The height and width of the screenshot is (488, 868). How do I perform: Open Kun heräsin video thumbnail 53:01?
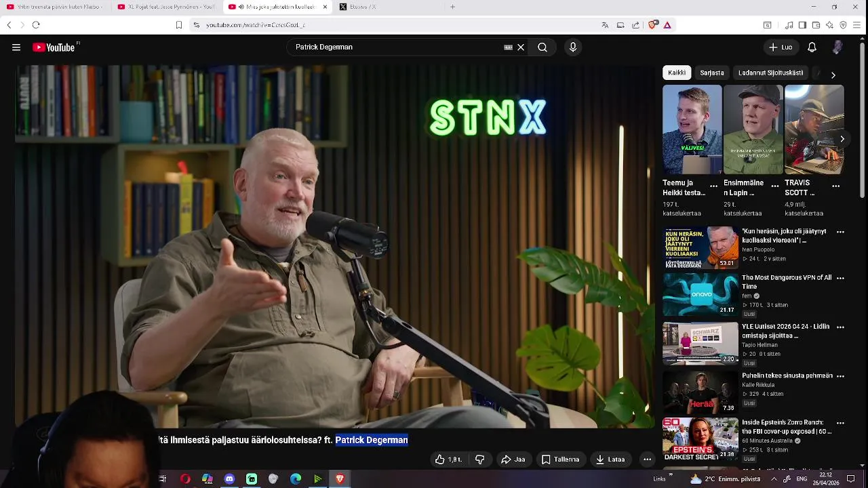(x=701, y=247)
